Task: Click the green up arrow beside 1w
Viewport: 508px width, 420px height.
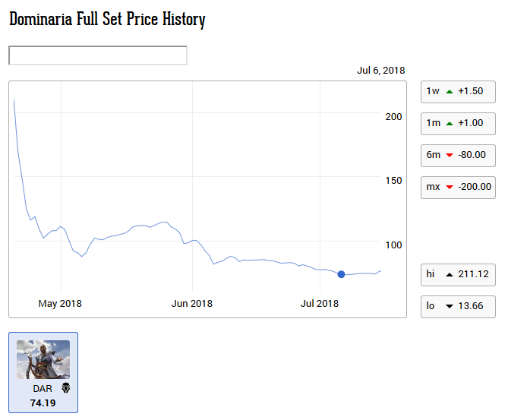Action: tap(450, 91)
